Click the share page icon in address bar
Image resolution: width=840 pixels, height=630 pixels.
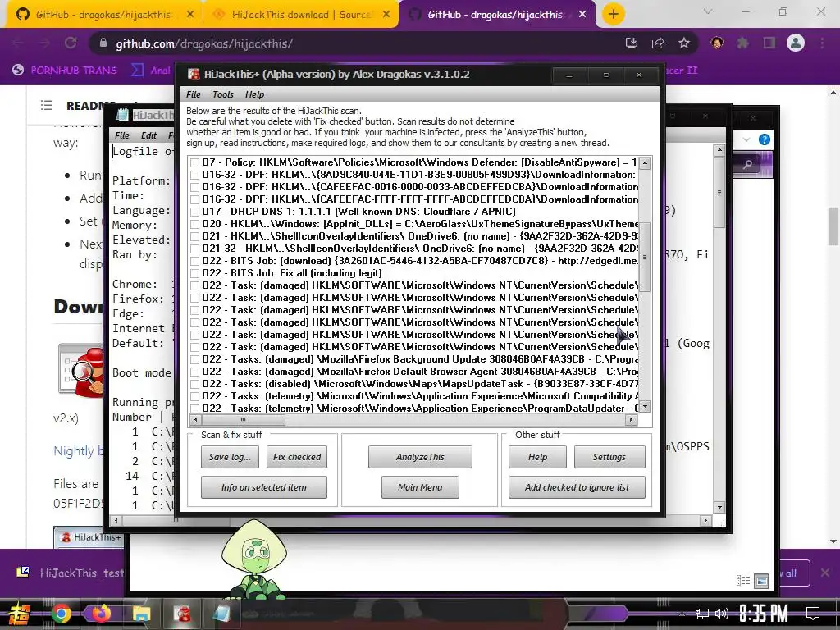click(x=658, y=43)
